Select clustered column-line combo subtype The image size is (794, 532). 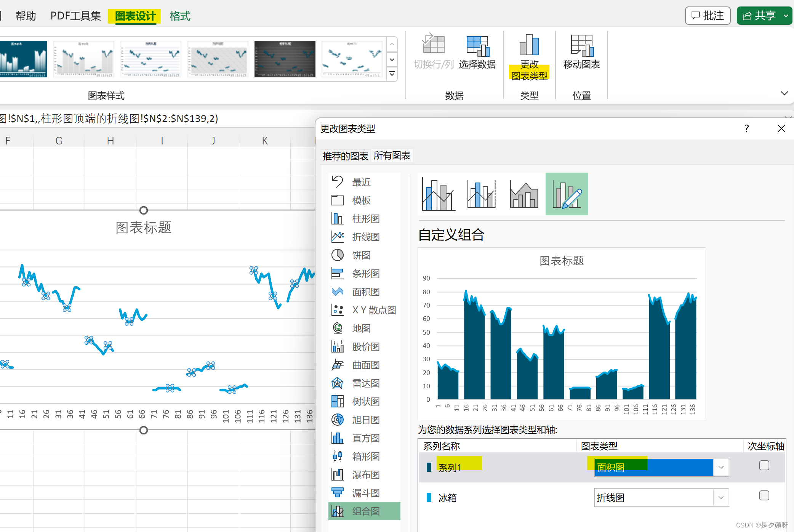tap(439, 194)
